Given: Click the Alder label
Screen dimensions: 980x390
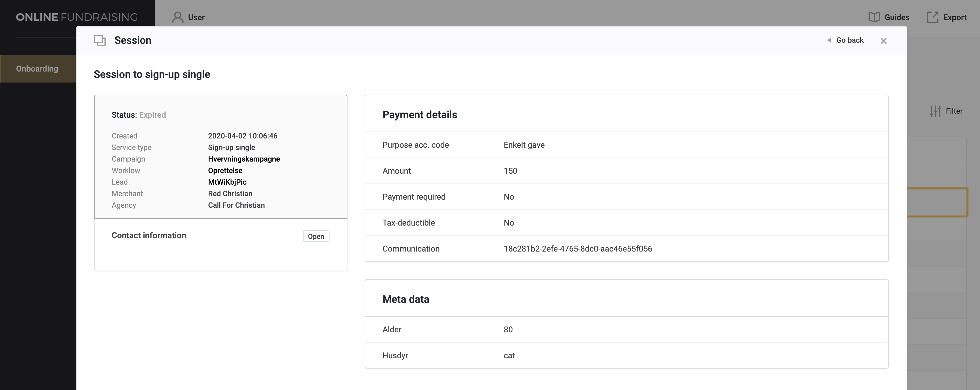Looking at the screenshot, I should click(392, 329).
